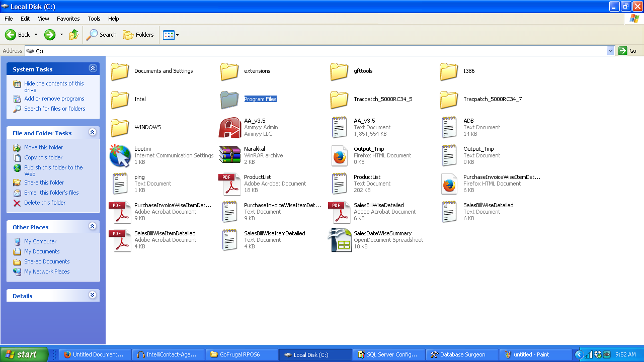Select the bootini settings file icon
644x362 pixels.
click(120, 156)
